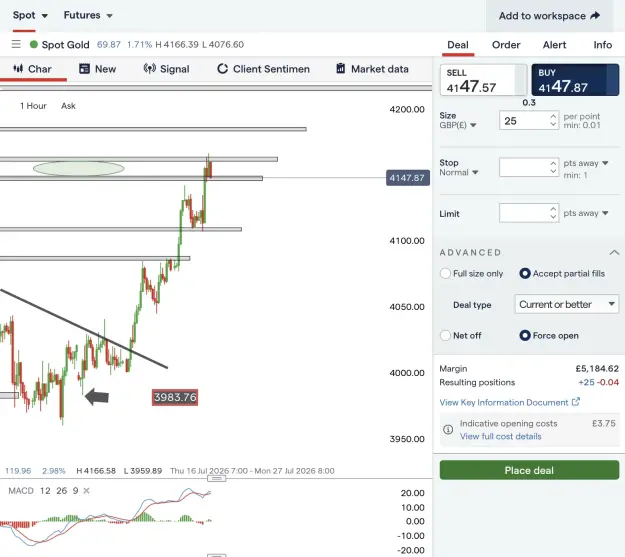Select Accept partial fills radio option
The image size is (625, 557).
pyautogui.click(x=525, y=274)
